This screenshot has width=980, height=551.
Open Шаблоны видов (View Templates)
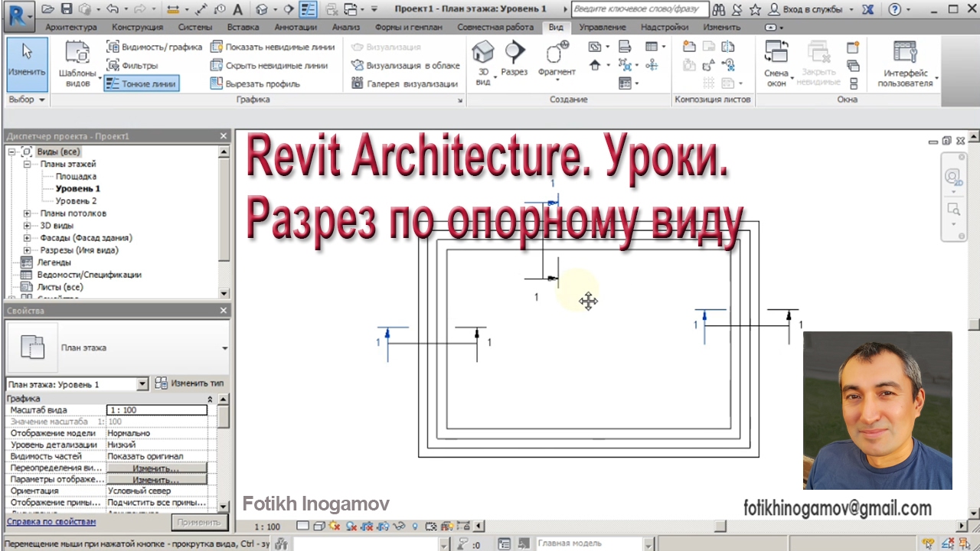[x=77, y=64]
